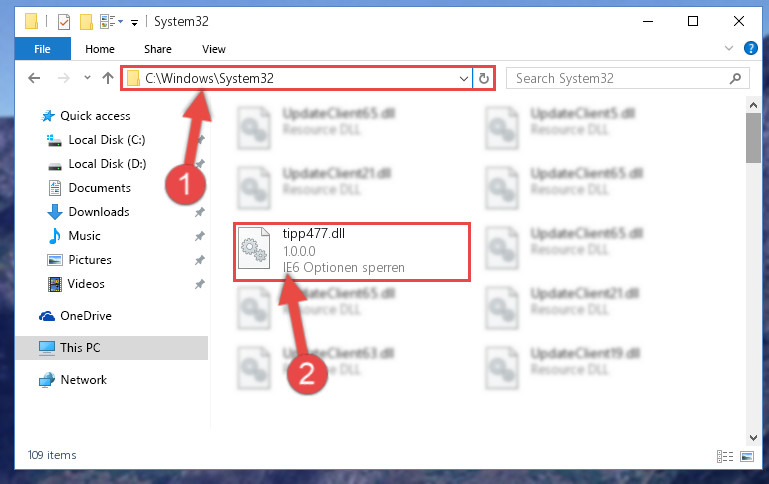Switch to the View tab
Screen dimensions: 769x484
click(214, 49)
